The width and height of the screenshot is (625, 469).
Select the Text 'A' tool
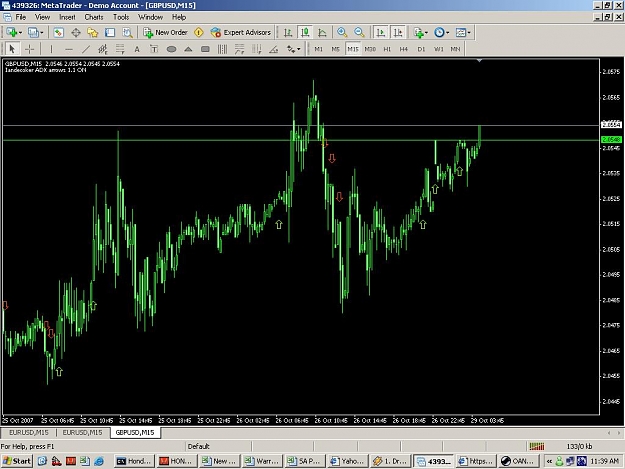pyautogui.click(x=137, y=49)
